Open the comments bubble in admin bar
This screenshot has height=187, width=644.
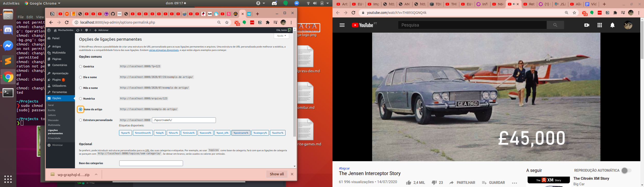(88, 30)
